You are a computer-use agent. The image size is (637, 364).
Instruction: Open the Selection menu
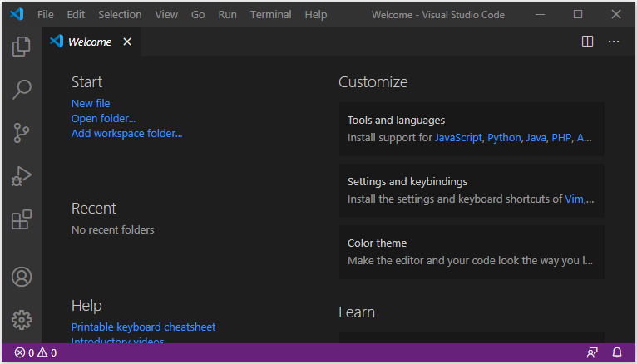(x=120, y=15)
